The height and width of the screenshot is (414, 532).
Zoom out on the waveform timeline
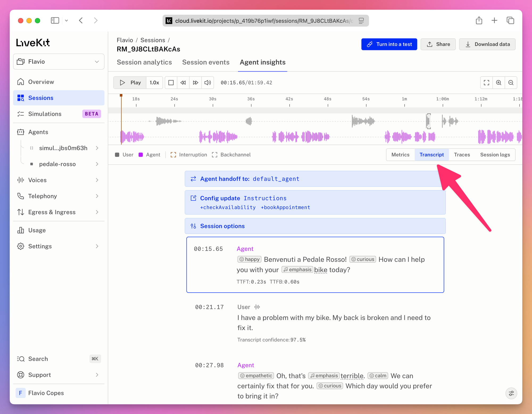pyautogui.click(x=511, y=83)
